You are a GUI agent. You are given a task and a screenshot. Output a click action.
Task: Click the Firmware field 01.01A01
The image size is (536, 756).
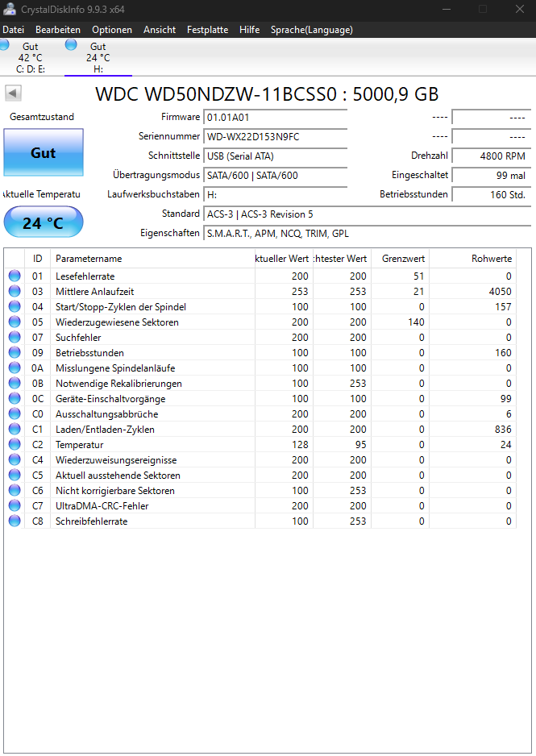[275, 117]
